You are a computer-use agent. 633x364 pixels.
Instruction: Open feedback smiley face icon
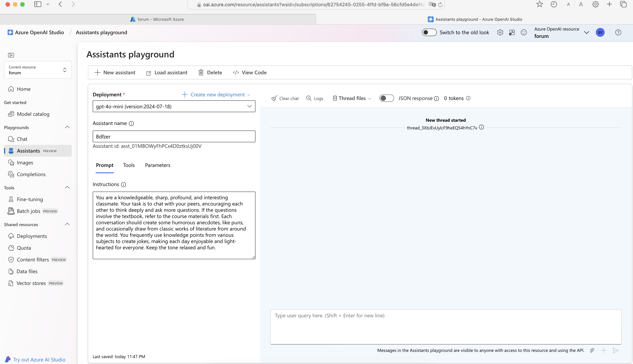pos(524,33)
